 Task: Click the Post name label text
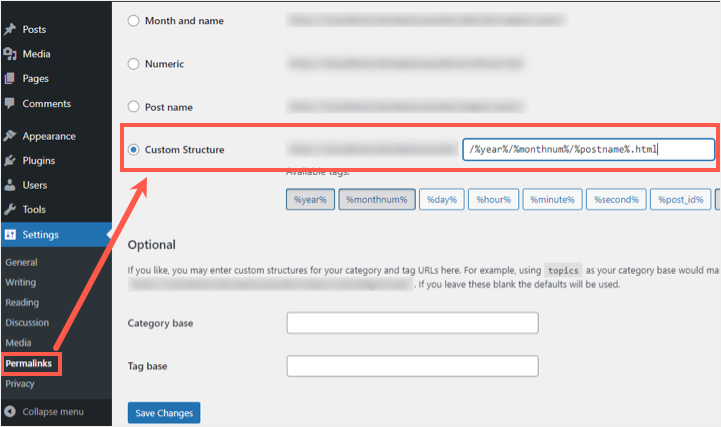point(169,107)
